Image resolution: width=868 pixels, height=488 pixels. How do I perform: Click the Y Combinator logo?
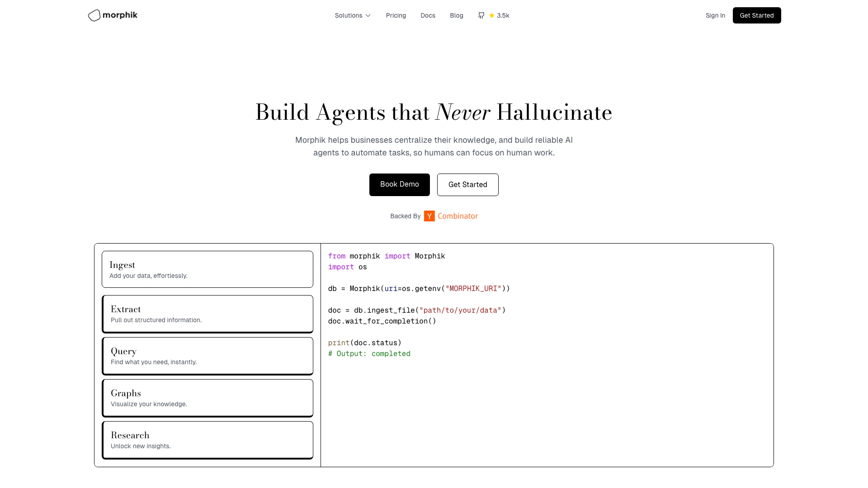pyautogui.click(x=429, y=216)
